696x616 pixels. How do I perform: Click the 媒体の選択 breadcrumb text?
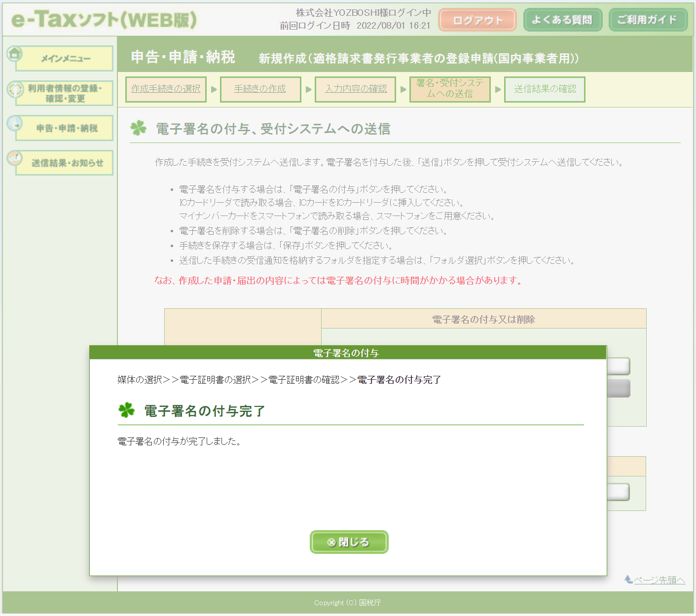coord(140,380)
